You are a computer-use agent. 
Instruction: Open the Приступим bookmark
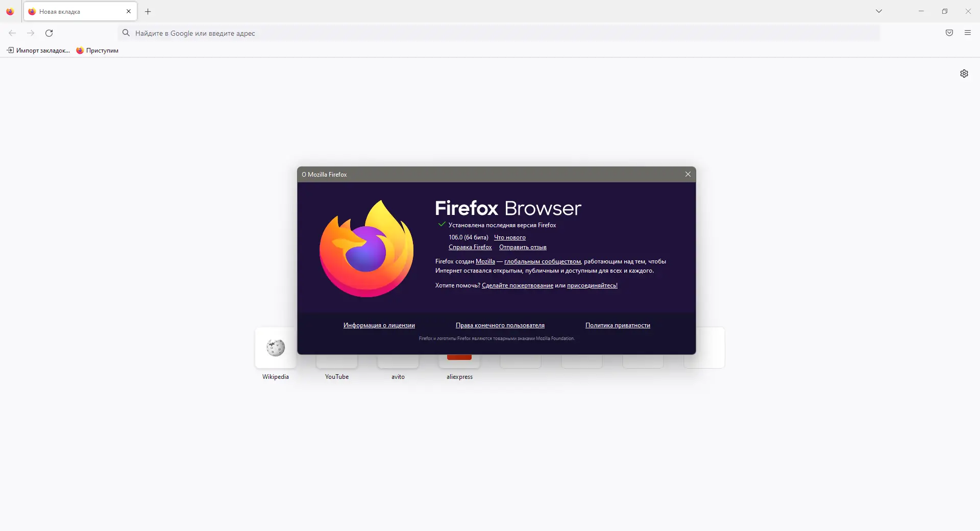point(97,51)
